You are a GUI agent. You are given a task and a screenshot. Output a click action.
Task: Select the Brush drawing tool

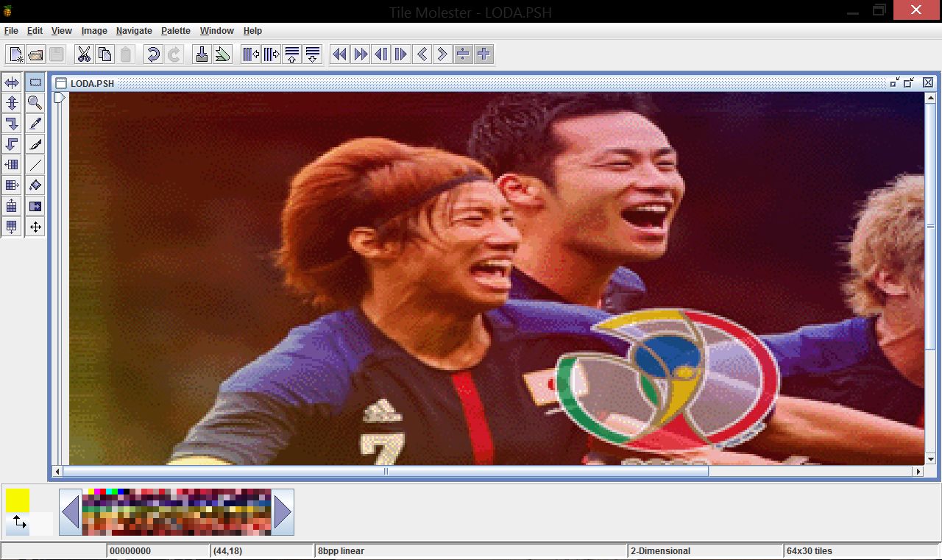click(35, 144)
